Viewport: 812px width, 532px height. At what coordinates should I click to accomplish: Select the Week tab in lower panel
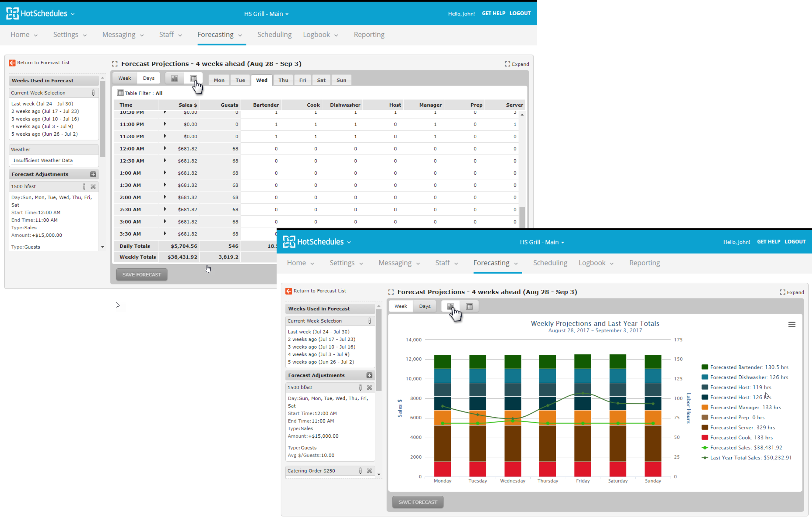tap(401, 306)
